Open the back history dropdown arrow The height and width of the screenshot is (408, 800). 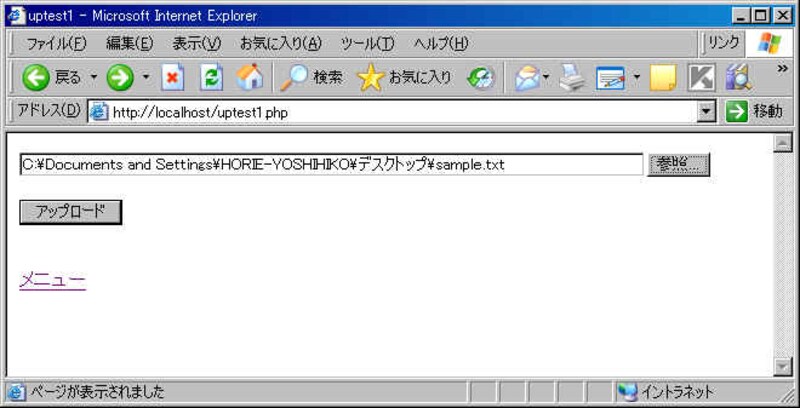coord(94,78)
